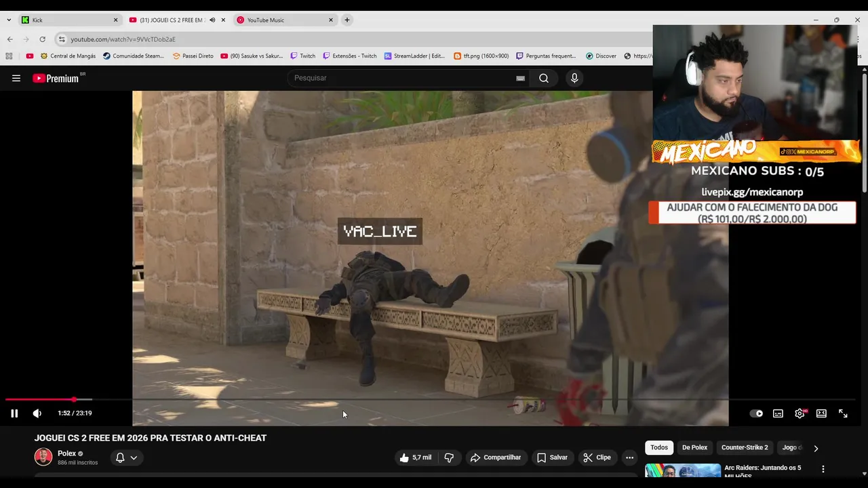
Task: Open tft.png bookmark
Action: (x=481, y=56)
